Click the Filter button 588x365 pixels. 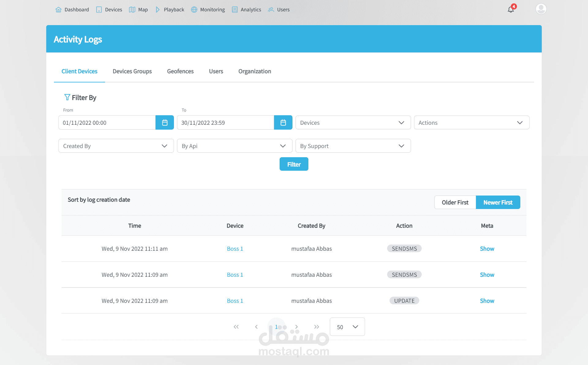294,164
